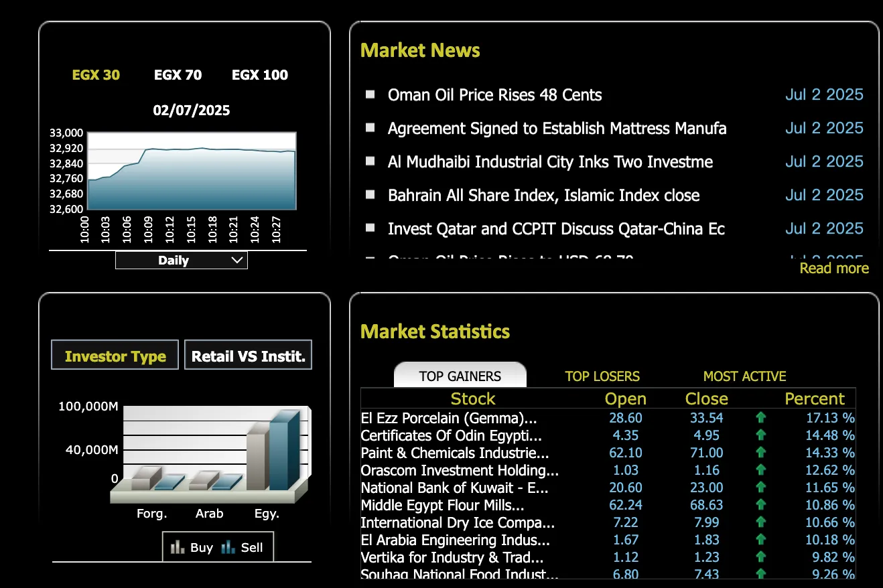Switch to Investor Type view
Image resolution: width=883 pixels, height=588 pixels.
point(115,356)
